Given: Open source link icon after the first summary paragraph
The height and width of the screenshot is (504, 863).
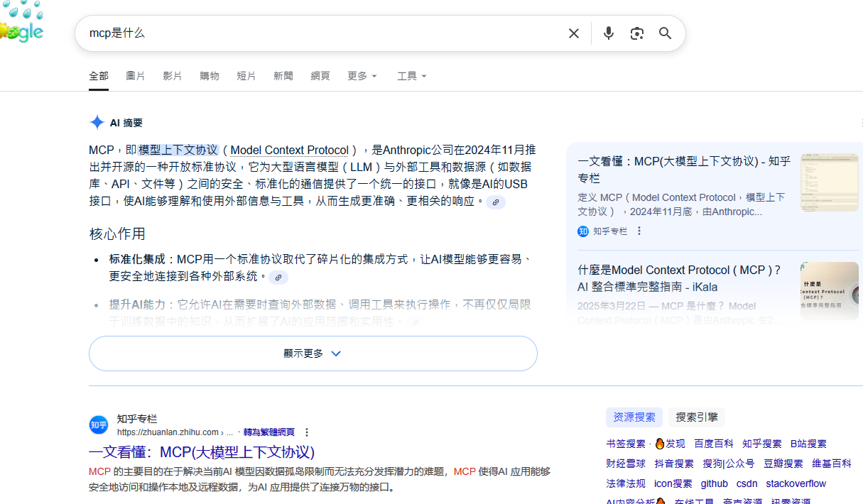Looking at the screenshot, I should point(496,202).
